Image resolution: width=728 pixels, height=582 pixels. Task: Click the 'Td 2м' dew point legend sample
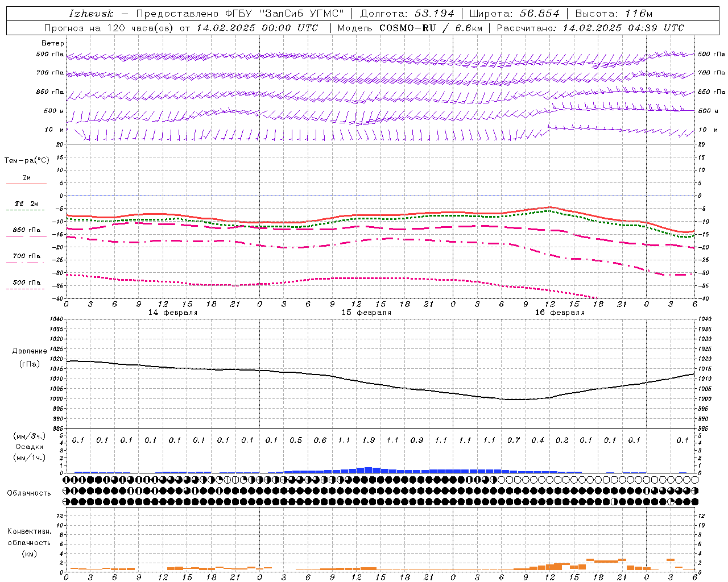pyautogui.click(x=26, y=210)
